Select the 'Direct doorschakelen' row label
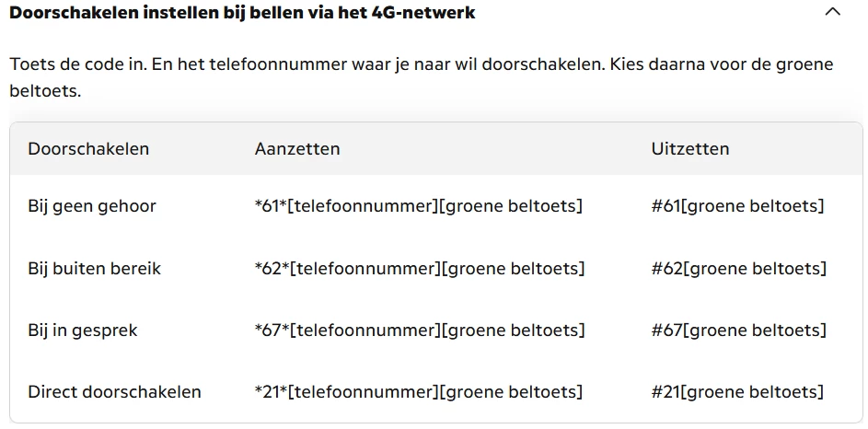Viewport: 868px width, 429px height. 114,392
